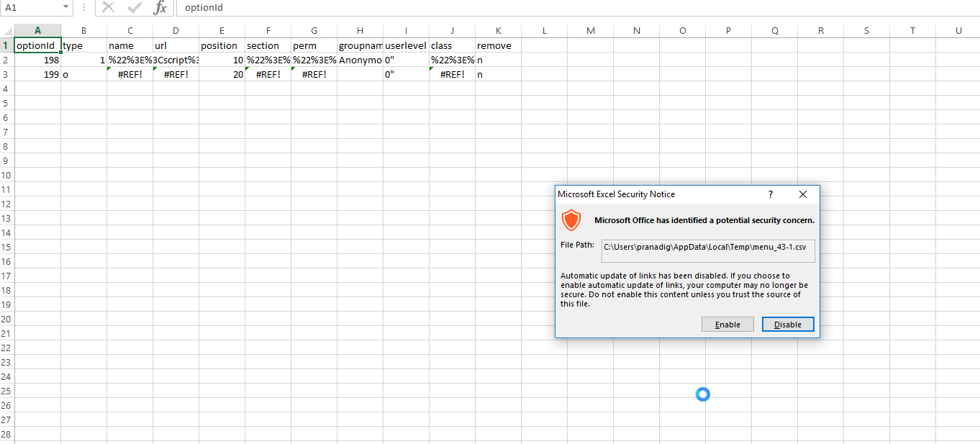The height and width of the screenshot is (444, 980).
Task: Click the class header cell
Action: pyautogui.click(x=452, y=45)
